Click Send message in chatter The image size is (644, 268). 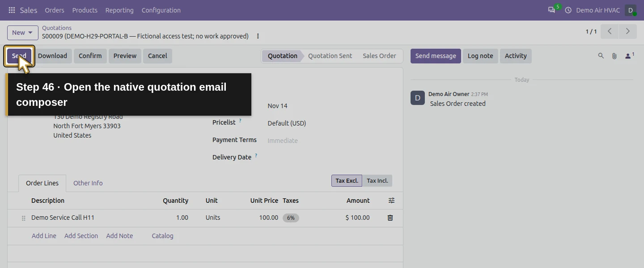436,56
